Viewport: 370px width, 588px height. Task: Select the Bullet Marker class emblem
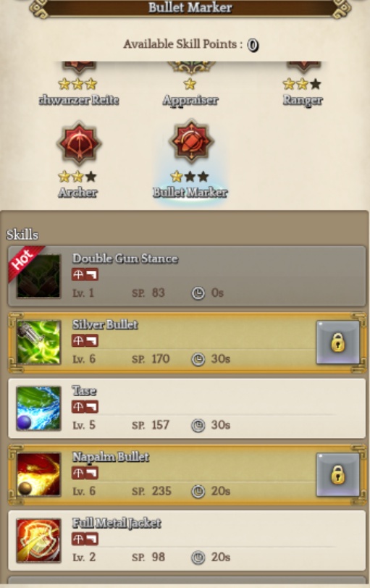tap(191, 141)
